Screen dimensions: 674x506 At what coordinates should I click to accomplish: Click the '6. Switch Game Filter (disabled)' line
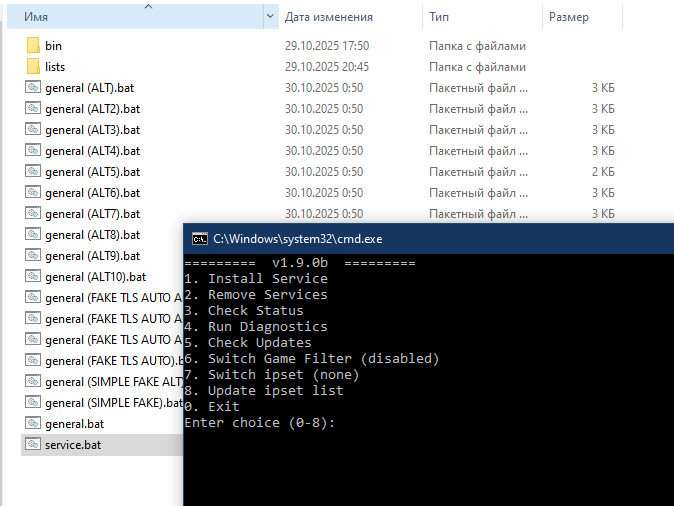(312, 359)
